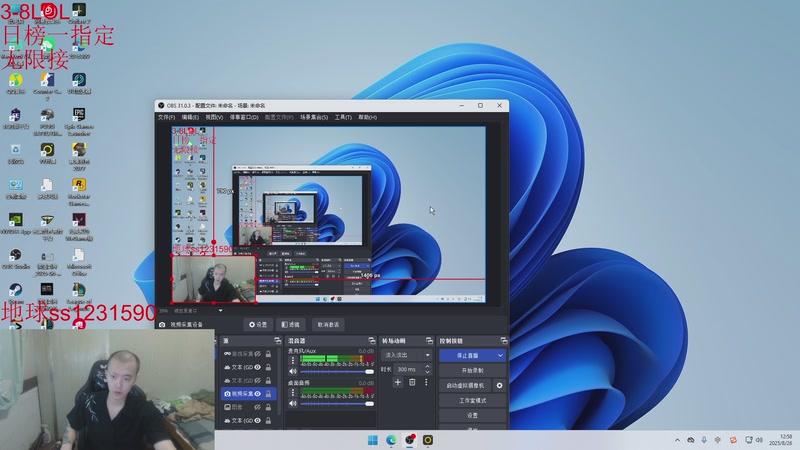This screenshot has height=450, width=800.
Task: Toggle the lock on the 视频采集 source
Action: point(268,394)
